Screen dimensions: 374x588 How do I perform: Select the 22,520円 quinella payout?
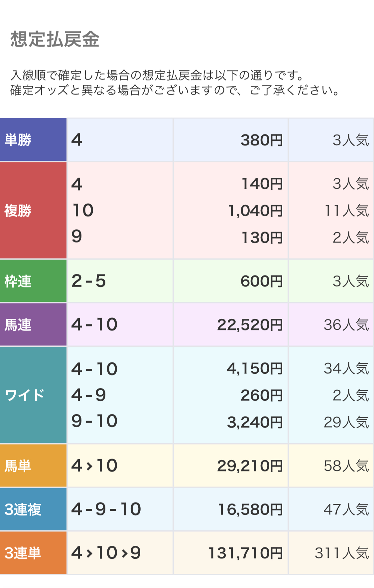250,325
